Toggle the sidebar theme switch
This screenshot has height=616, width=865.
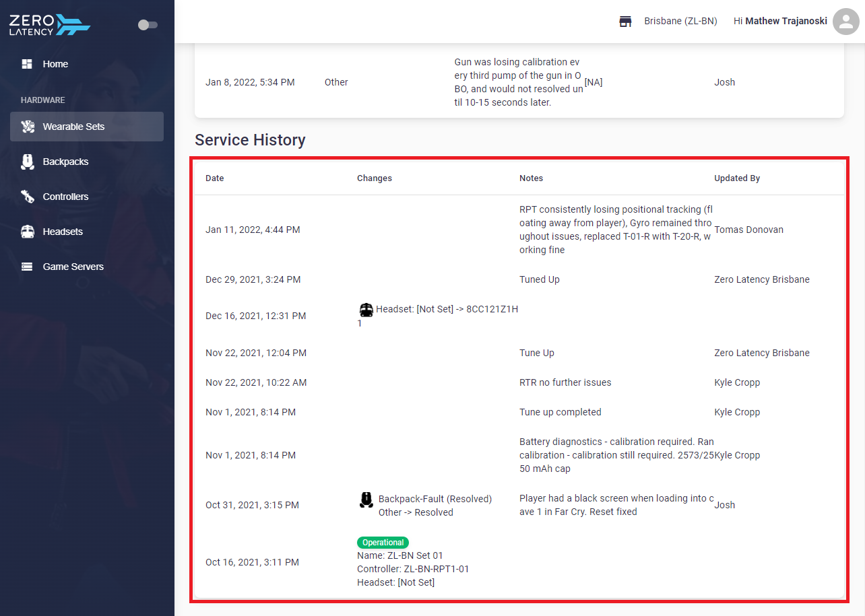(148, 25)
